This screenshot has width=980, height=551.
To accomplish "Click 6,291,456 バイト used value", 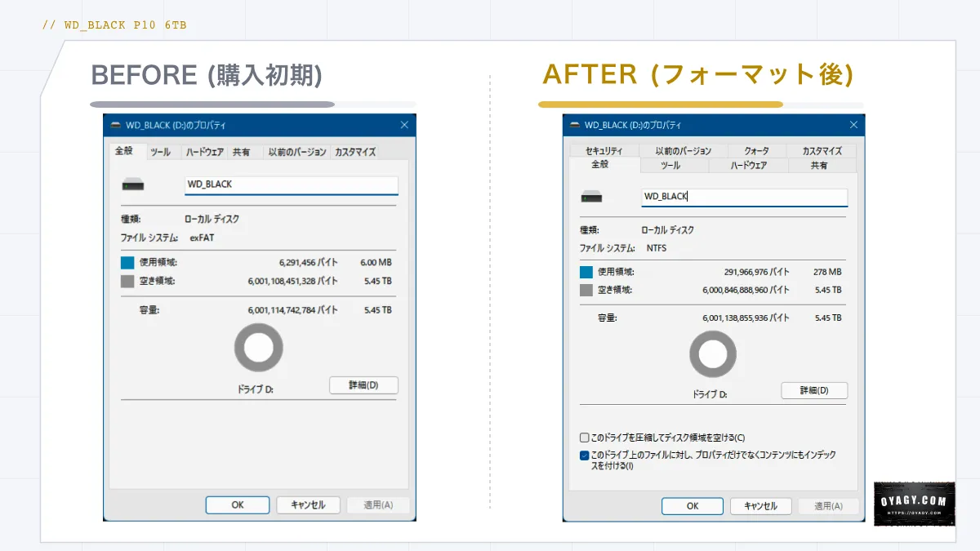I will pos(309,263).
